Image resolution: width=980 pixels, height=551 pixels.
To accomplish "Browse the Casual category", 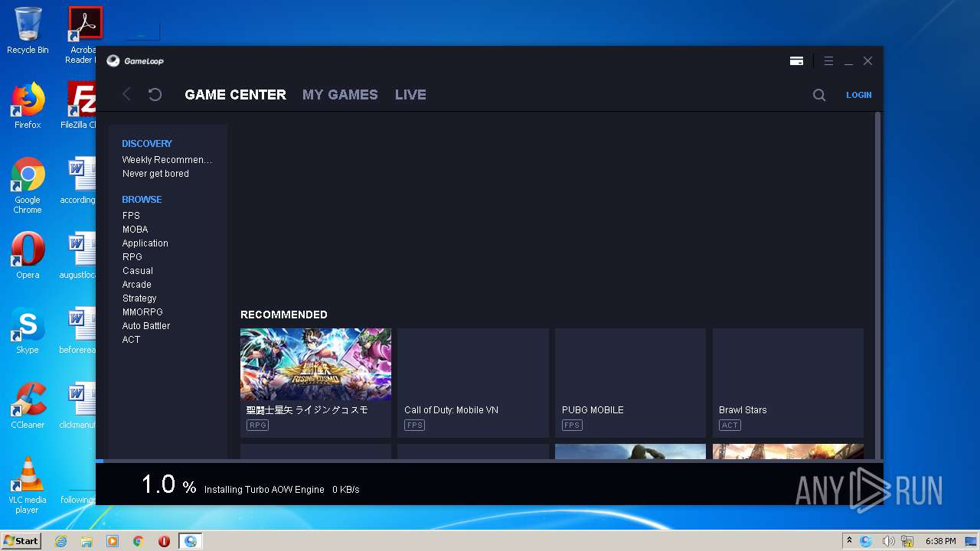I will point(137,271).
